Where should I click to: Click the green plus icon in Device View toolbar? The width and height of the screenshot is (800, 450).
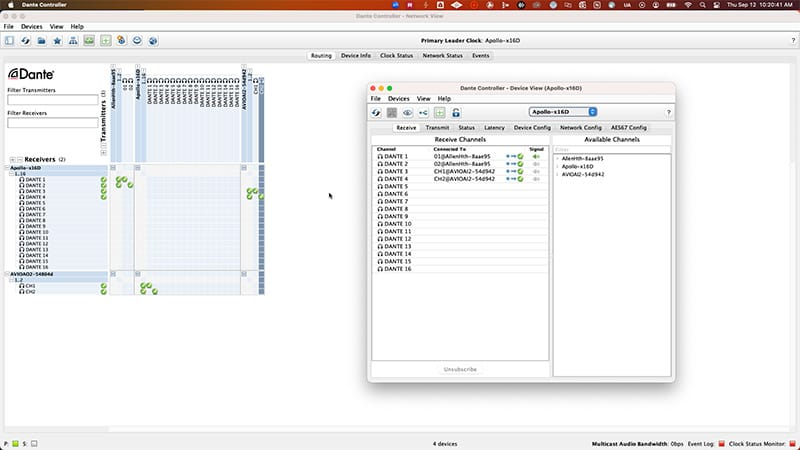click(440, 112)
